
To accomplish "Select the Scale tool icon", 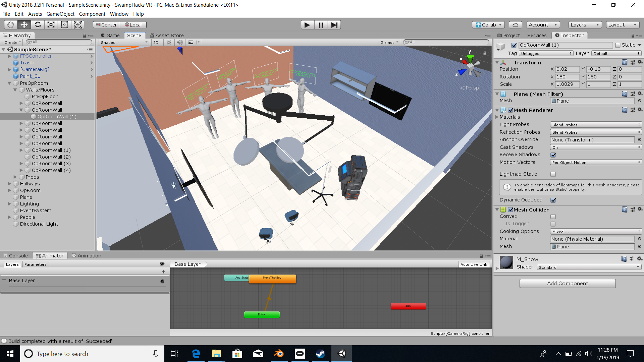I will (x=51, y=25).
